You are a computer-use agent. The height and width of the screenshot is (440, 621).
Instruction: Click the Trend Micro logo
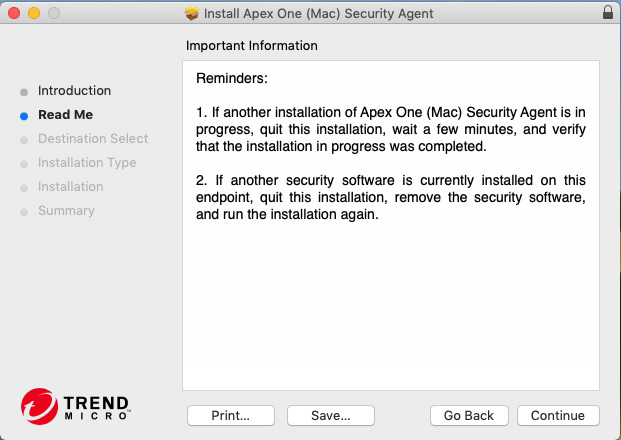click(x=75, y=405)
